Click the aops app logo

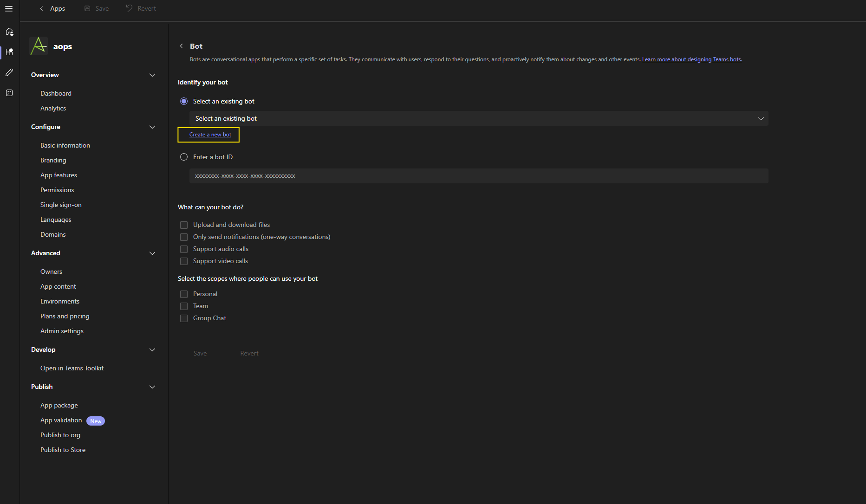[39, 46]
